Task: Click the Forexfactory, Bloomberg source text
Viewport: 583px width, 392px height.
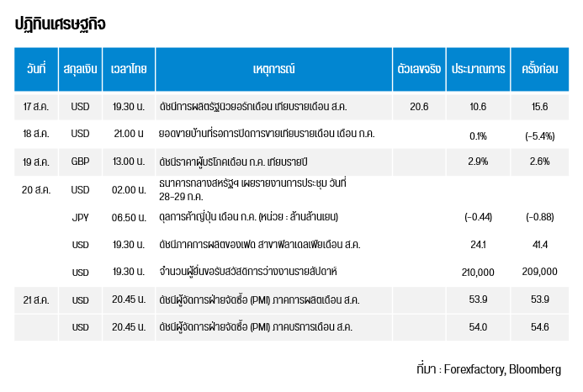Action: [x=502, y=369]
